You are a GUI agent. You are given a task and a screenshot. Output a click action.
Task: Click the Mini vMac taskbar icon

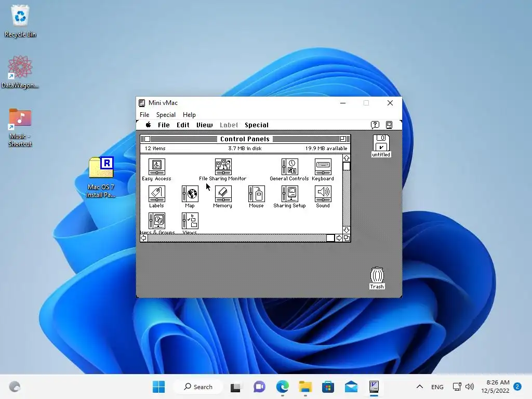(374, 387)
